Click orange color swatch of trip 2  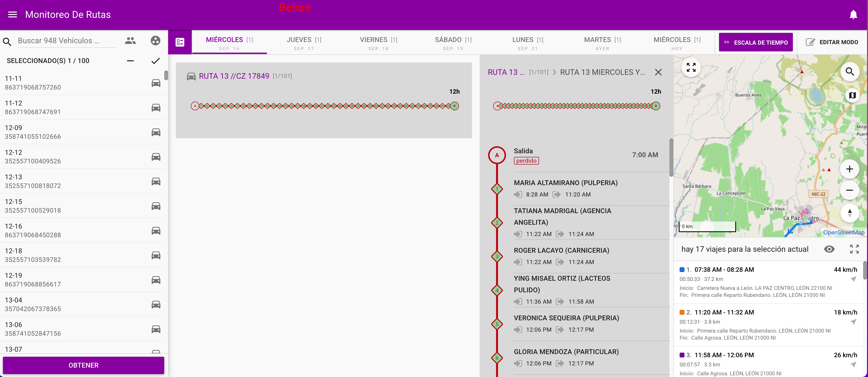(x=682, y=312)
